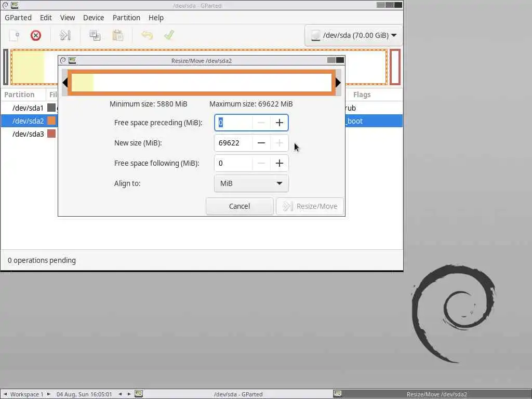Click the Resize/Move dialog window menu icon

[x=63, y=60]
